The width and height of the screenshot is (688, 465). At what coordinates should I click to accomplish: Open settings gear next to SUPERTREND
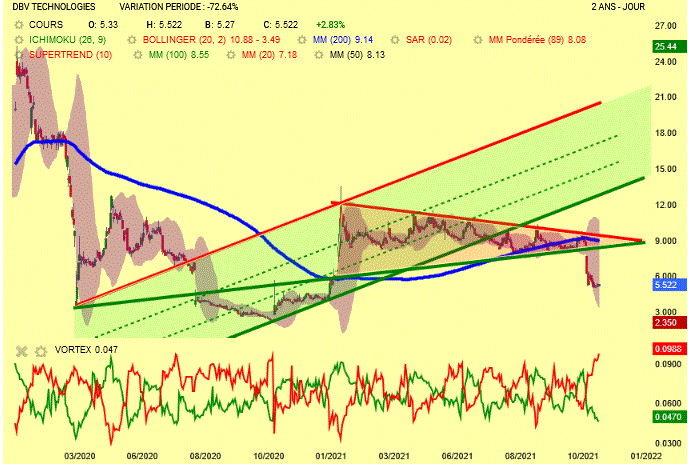(18, 55)
